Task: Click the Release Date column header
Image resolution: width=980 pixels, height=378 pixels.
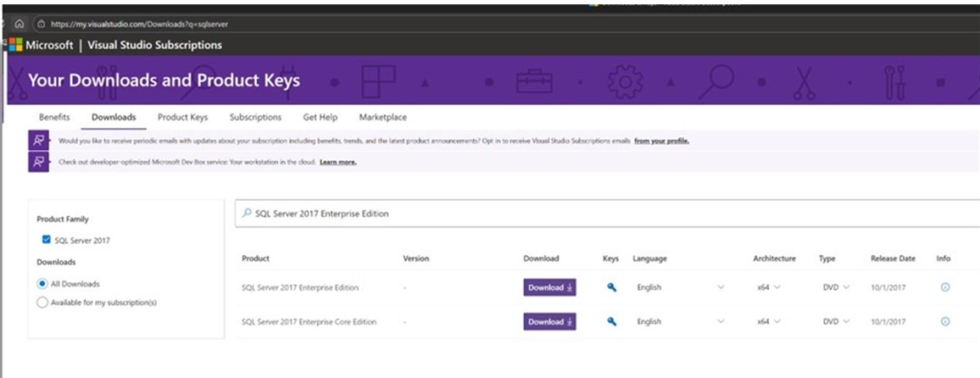Action: pyautogui.click(x=893, y=258)
